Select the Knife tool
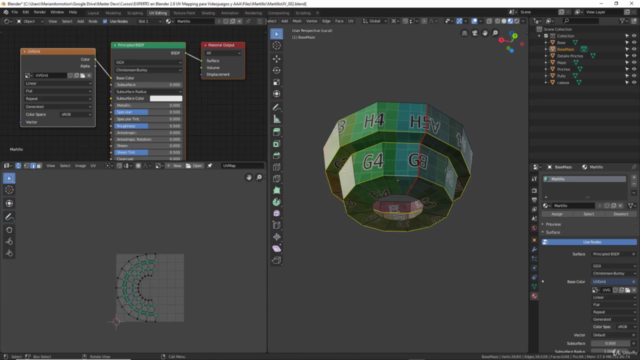640x360 pixels. pos(276,178)
